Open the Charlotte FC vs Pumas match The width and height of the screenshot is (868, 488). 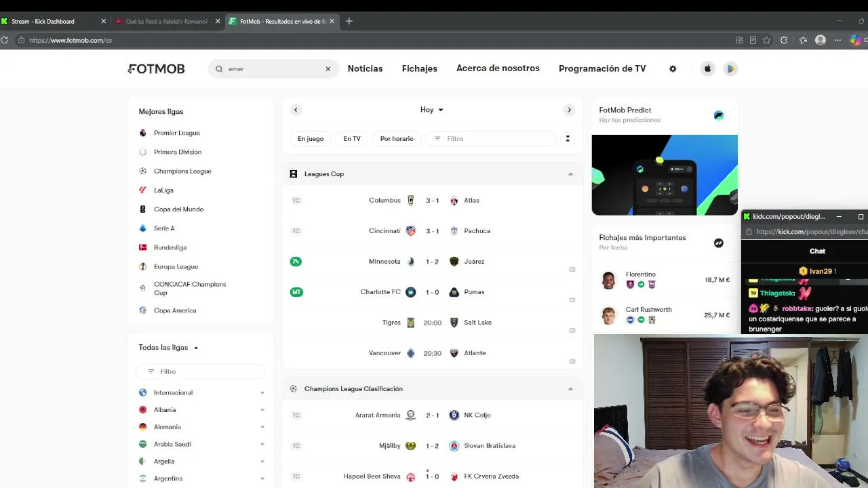(433, 292)
